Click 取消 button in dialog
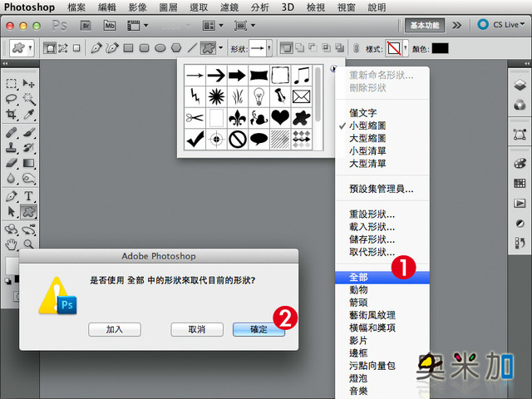 pos(197,329)
